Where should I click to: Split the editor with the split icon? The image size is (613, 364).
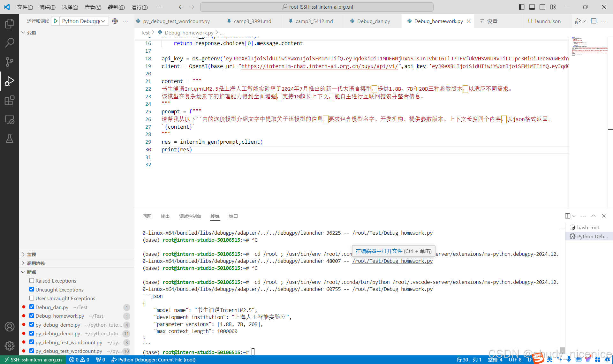coord(594,21)
